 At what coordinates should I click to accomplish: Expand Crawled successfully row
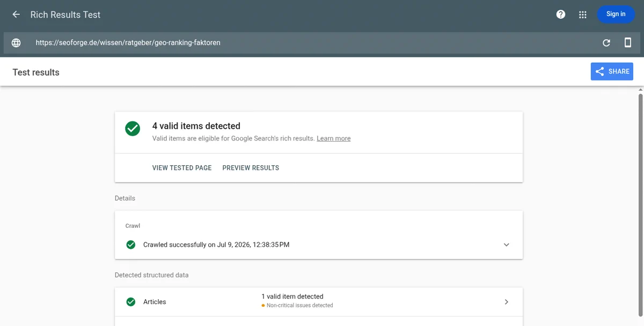point(319,244)
